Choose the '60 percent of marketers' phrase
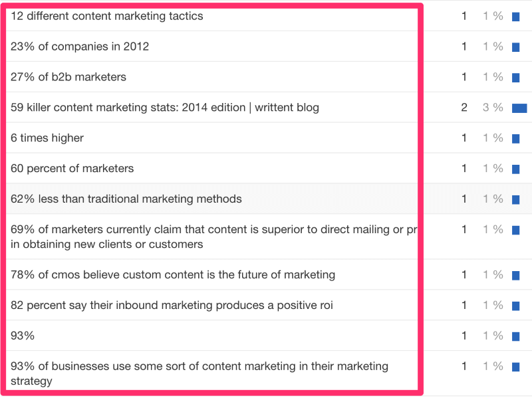The width and height of the screenshot is (532, 398). click(72, 169)
